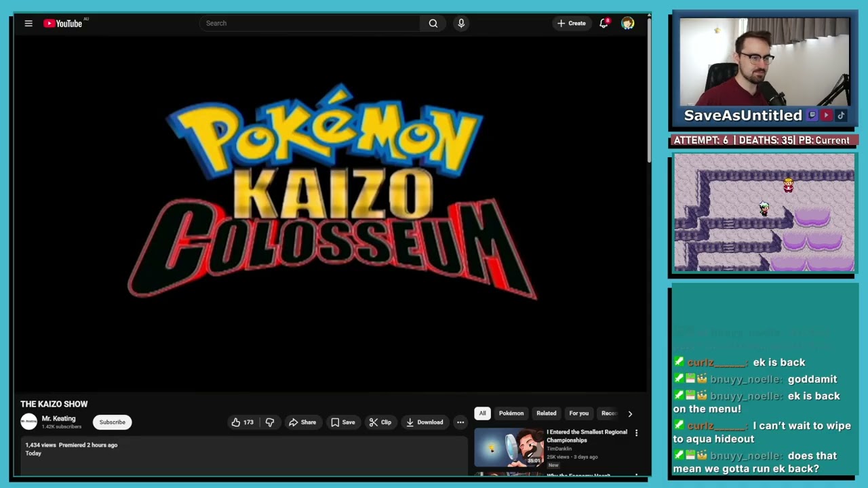Image resolution: width=868 pixels, height=488 pixels.
Task: Click chat message 'ek is back on the menu!'
Action: (756, 403)
